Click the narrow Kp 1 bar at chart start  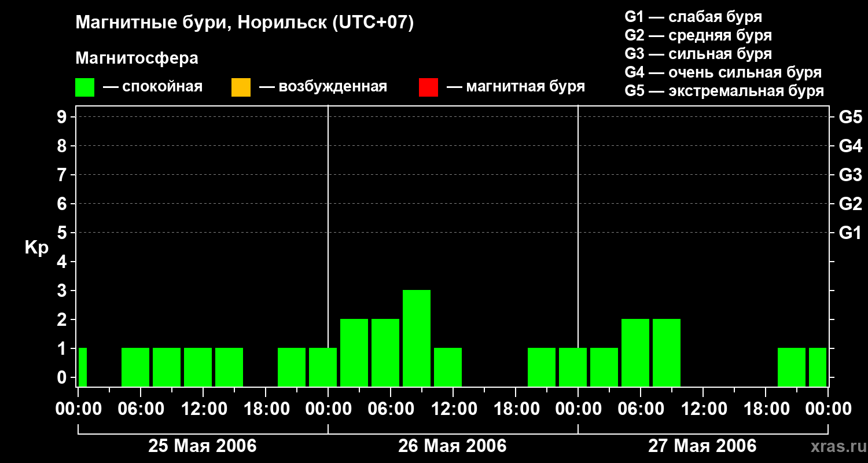83,367
